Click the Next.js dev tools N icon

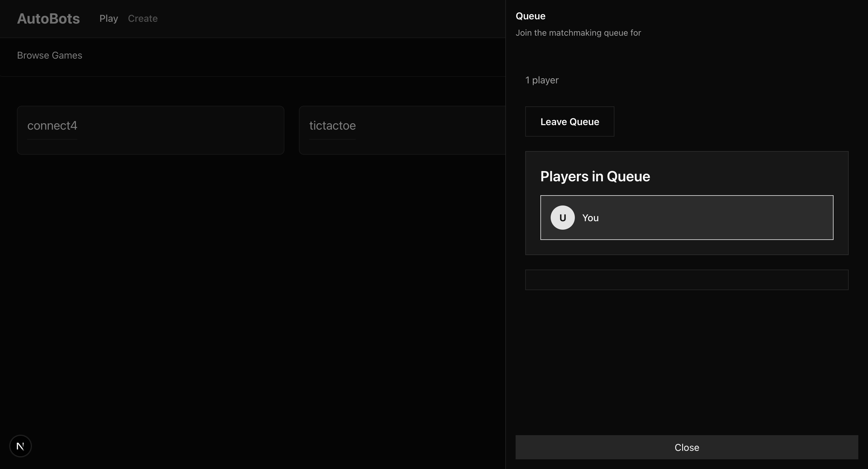tap(20, 446)
